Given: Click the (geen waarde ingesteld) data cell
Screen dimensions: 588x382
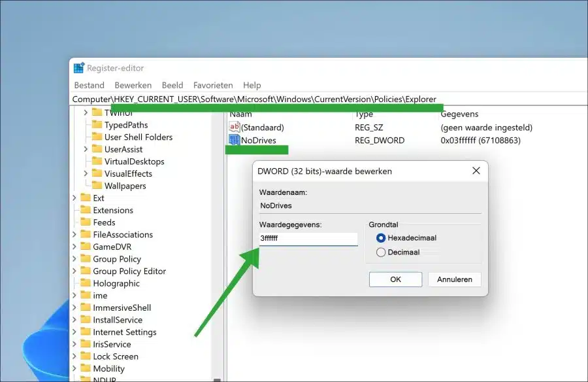Looking at the screenshot, I should [486, 128].
